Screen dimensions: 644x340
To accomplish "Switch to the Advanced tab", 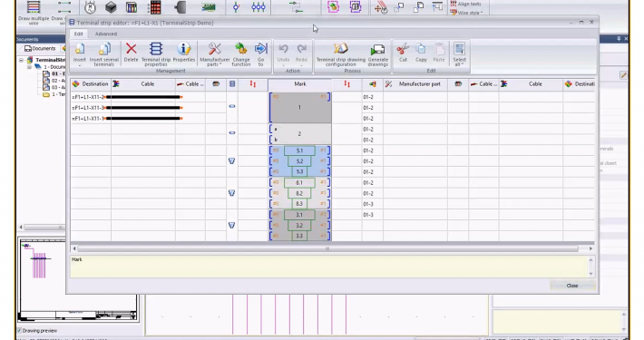I will point(106,34).
